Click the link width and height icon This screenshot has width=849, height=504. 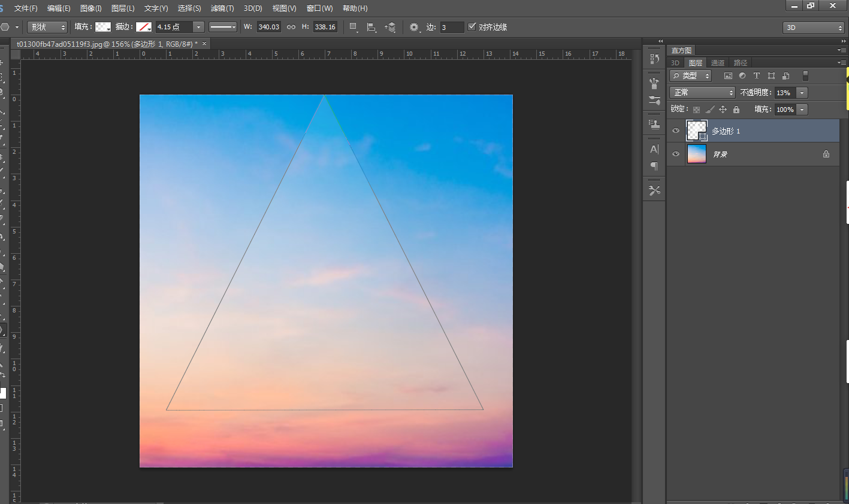(291, 28)
